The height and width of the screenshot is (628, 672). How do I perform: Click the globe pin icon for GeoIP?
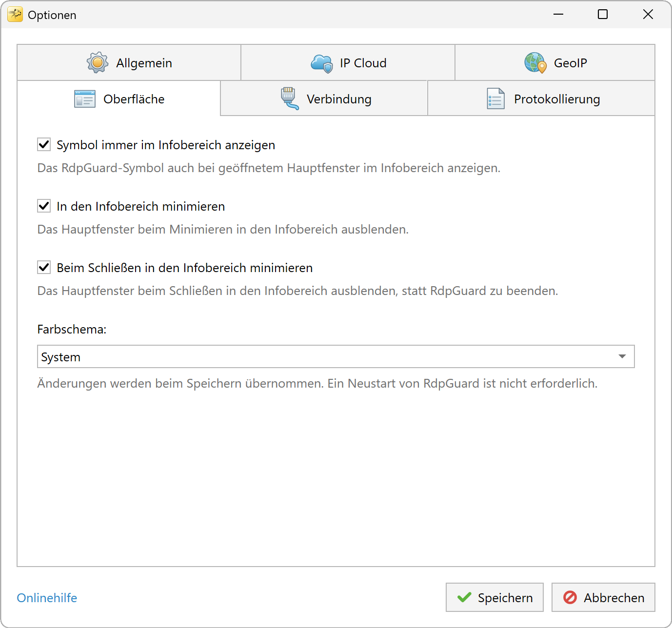click(535, 63)
